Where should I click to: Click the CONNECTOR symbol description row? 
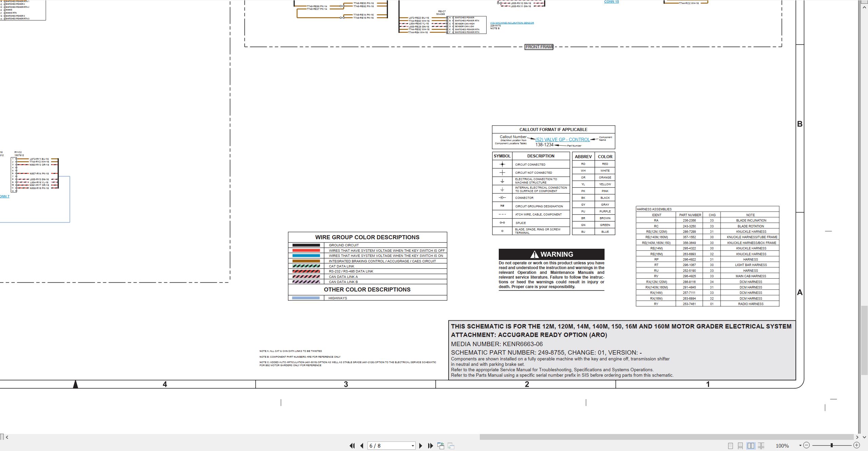[531, 198]
